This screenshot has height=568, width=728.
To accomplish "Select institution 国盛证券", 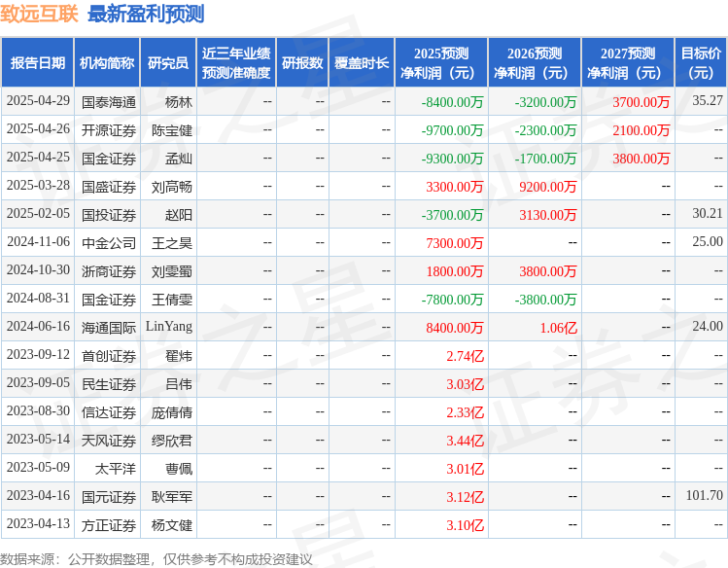I will [109, 187].
